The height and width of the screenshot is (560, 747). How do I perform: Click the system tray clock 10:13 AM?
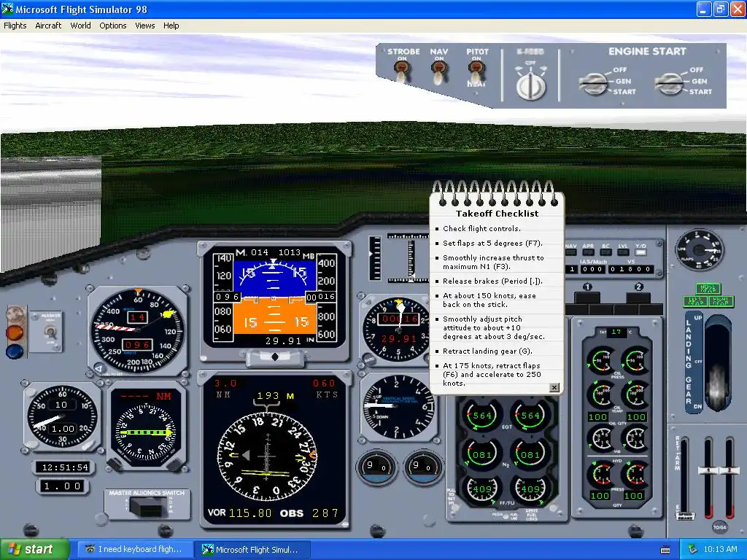click(720, 550)
